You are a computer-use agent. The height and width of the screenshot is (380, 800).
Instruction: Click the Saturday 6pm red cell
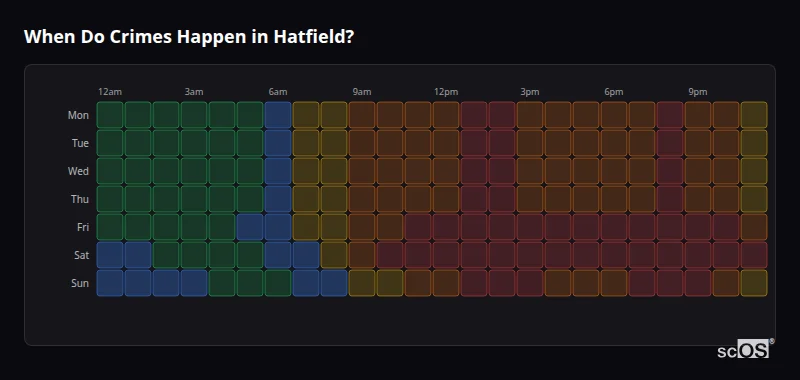(614, 255)
